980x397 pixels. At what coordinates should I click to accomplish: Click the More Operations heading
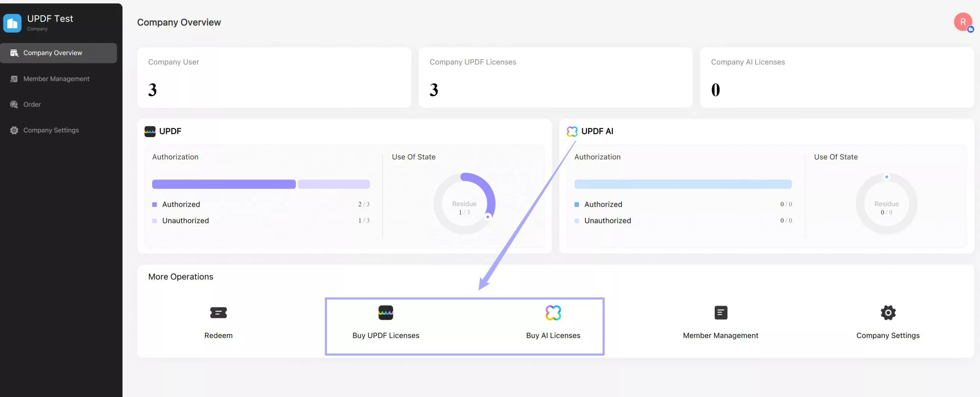[x=181, y=277]
